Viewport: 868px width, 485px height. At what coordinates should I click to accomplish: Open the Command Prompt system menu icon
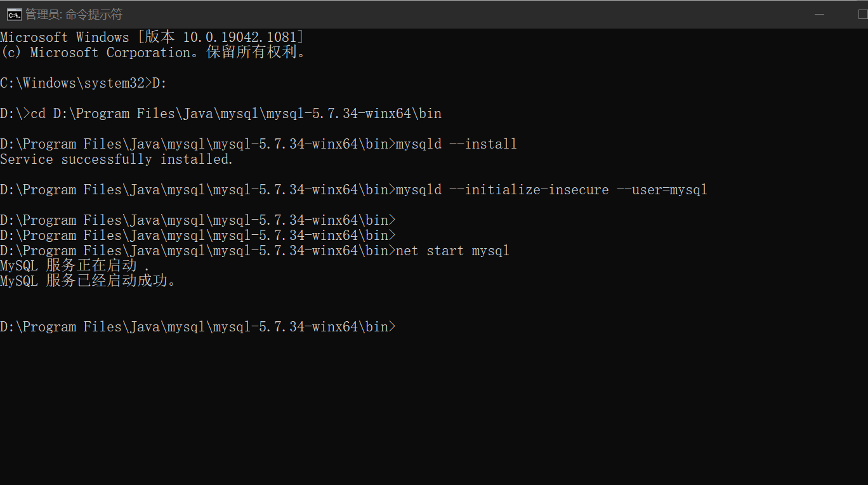pyautogui.click(x=14, y=14)
